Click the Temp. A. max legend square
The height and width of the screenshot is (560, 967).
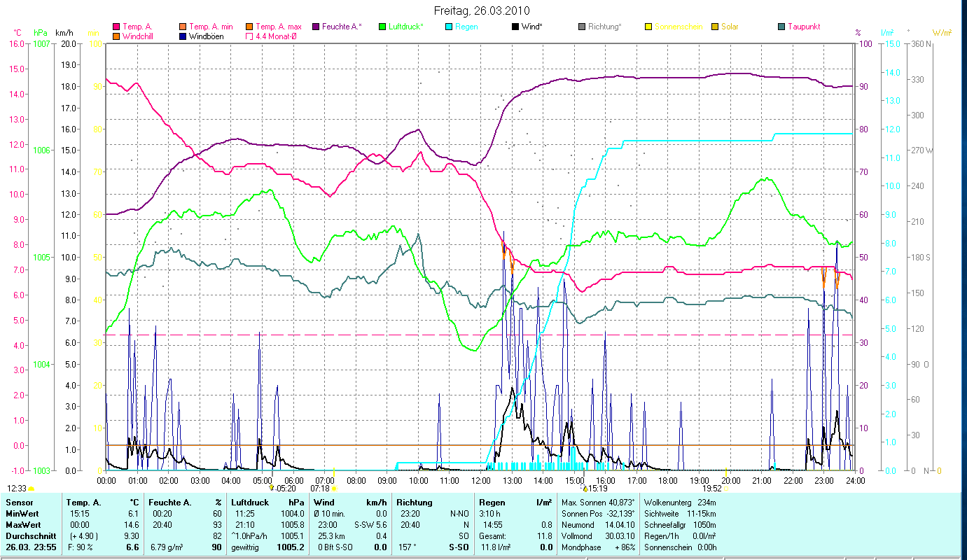pos(249,27)
